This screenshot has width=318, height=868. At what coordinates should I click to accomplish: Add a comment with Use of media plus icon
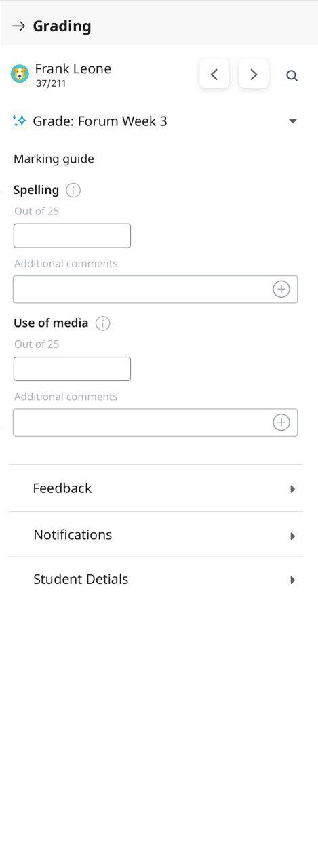[281, 422]
